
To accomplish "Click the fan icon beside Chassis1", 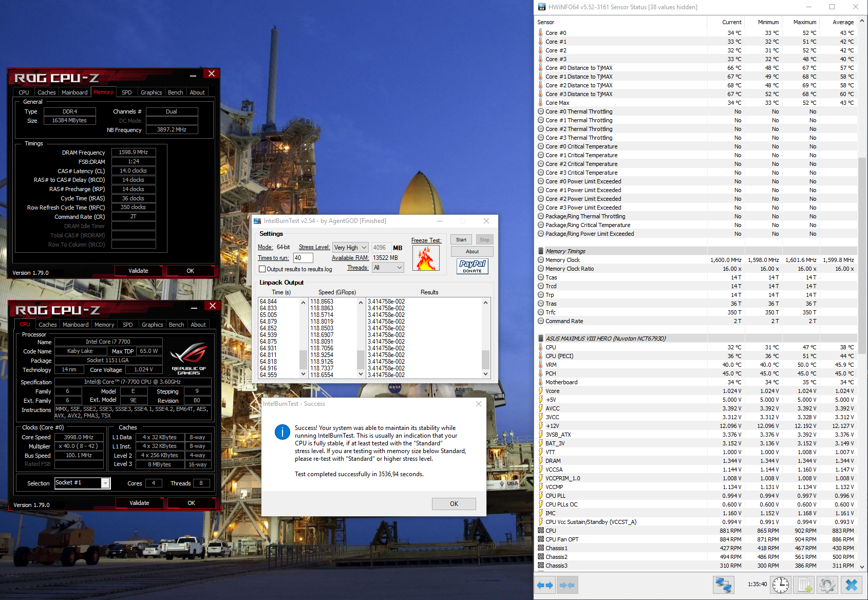I will point(541,548).
